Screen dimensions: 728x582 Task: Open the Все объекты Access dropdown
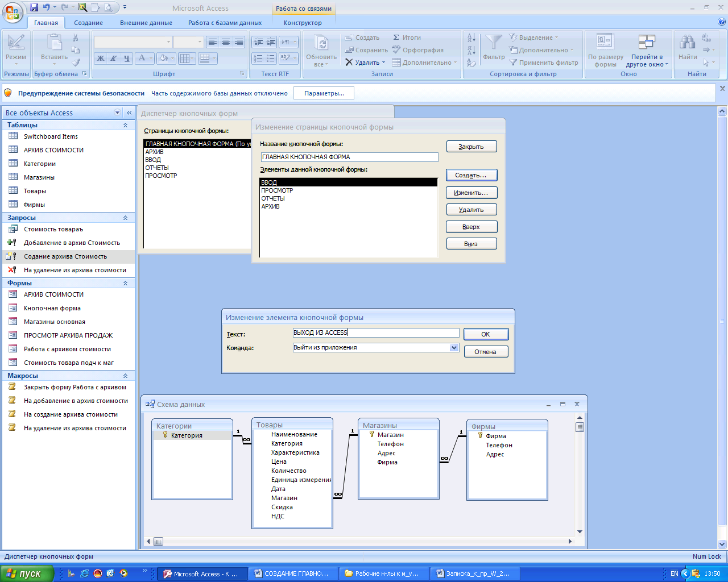pyautogui.click(x=118, y=113)
